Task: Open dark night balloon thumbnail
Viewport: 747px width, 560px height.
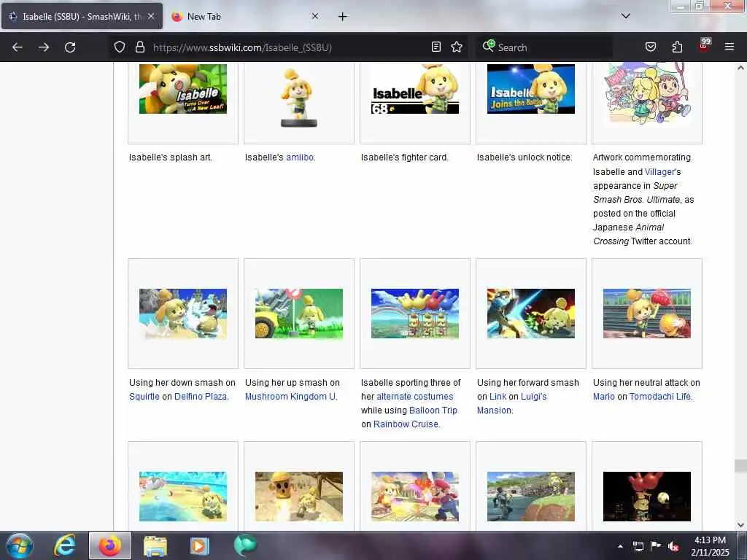Action: click(x=647, y=496)
